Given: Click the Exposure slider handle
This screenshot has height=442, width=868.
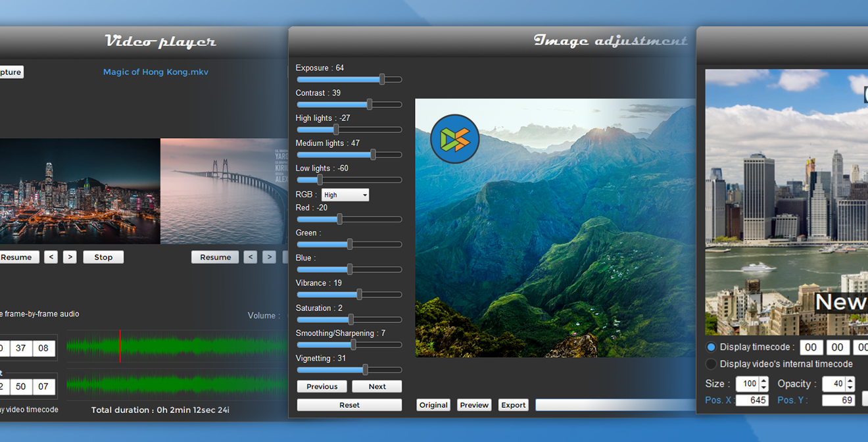Looking at the screenshot, I should tap(382, 79).
